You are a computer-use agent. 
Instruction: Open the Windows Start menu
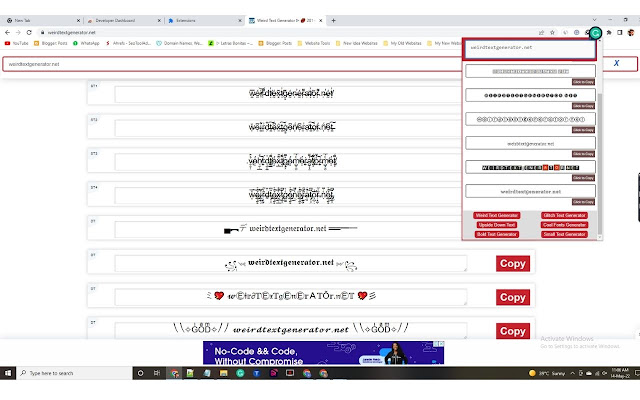pyautogui.click(x=7, y=373)
